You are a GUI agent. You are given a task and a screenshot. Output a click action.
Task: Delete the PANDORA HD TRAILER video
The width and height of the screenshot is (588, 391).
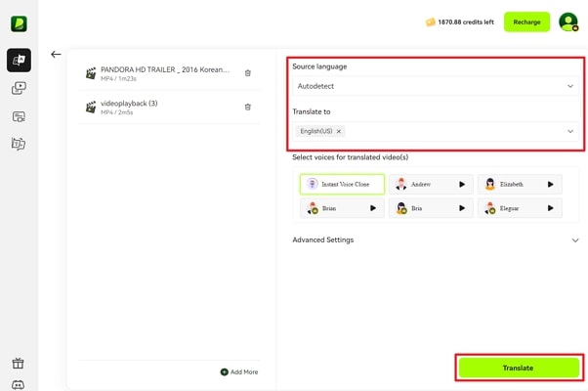pos(248,72)
